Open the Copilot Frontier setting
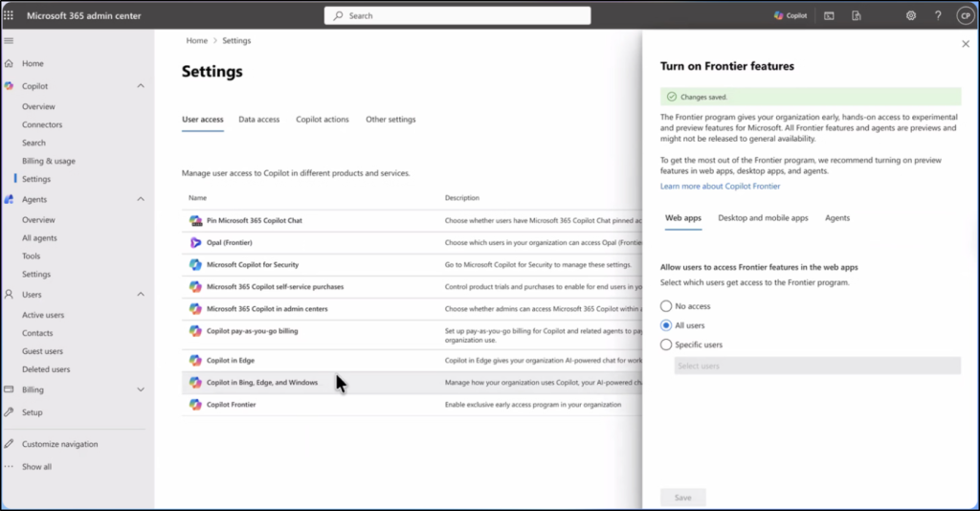 [x=232, y=405]
